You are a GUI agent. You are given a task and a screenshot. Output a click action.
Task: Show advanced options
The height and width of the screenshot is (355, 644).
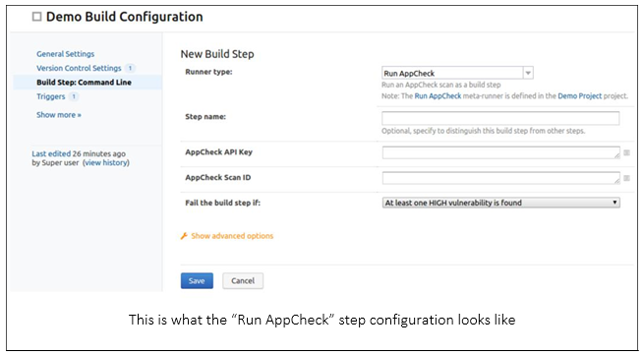point(232,236)
